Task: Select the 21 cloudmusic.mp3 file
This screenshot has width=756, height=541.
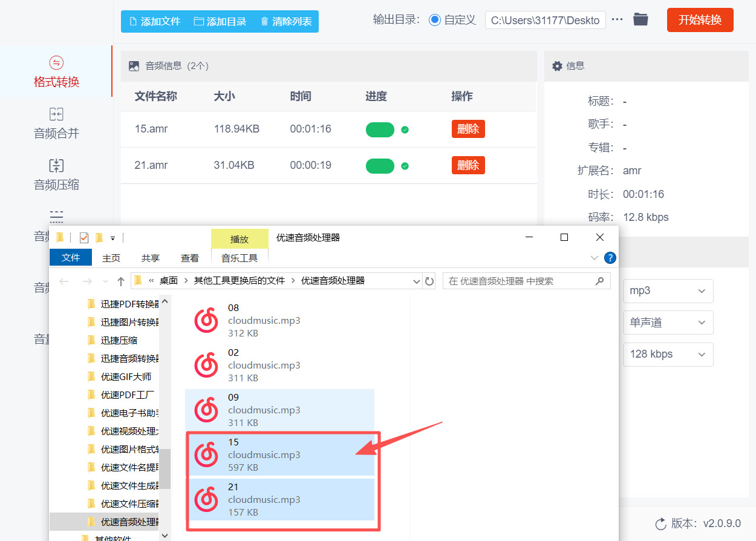Action: click(280, 500)
